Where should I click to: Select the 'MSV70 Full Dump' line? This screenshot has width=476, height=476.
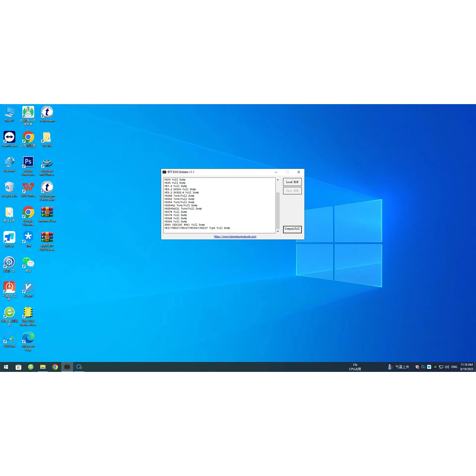[175, 215]
